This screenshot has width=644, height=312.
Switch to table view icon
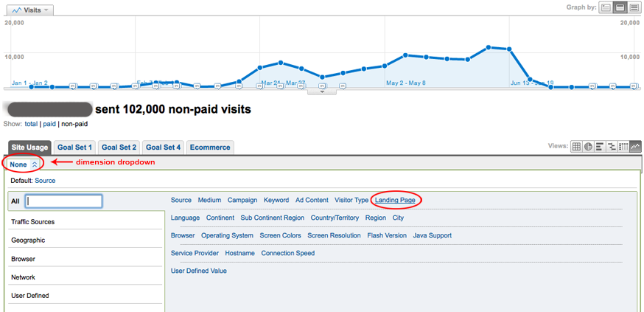[x=577, y=146]
